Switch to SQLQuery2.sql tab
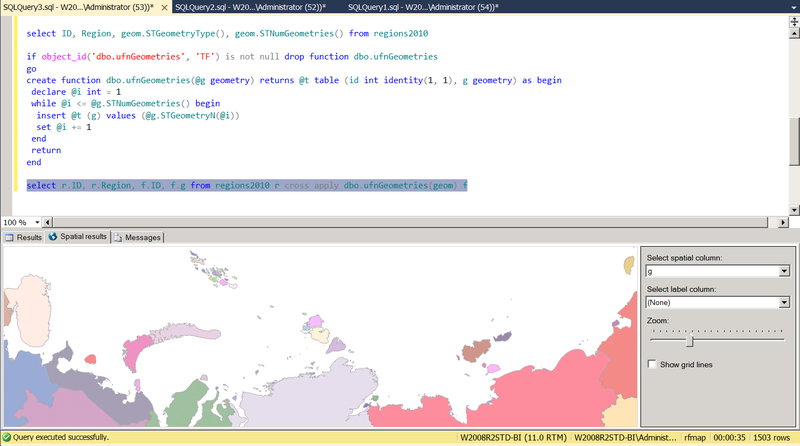800x446 pixels. tap(250, 7)
